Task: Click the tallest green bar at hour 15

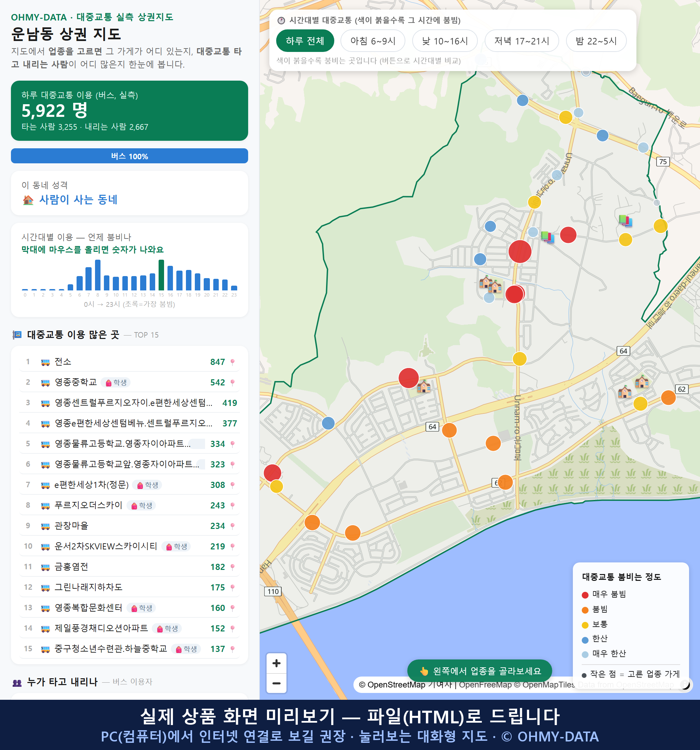Action: tap(161, 275)
